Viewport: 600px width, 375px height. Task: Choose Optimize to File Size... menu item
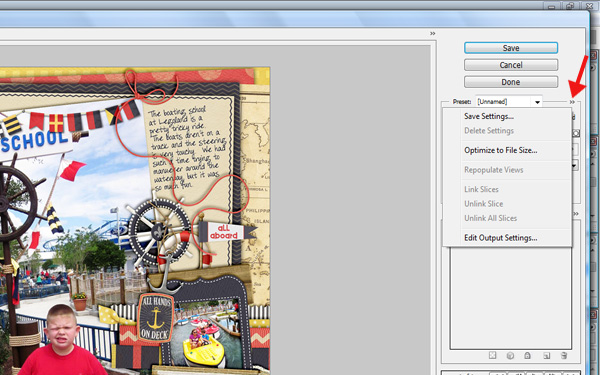tap(501, 150)
